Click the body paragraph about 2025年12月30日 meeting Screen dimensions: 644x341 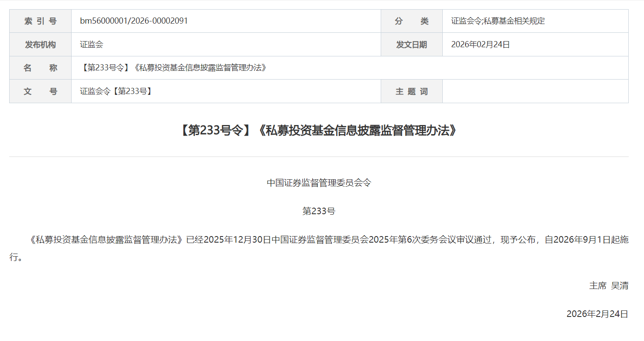coord(319,248)
